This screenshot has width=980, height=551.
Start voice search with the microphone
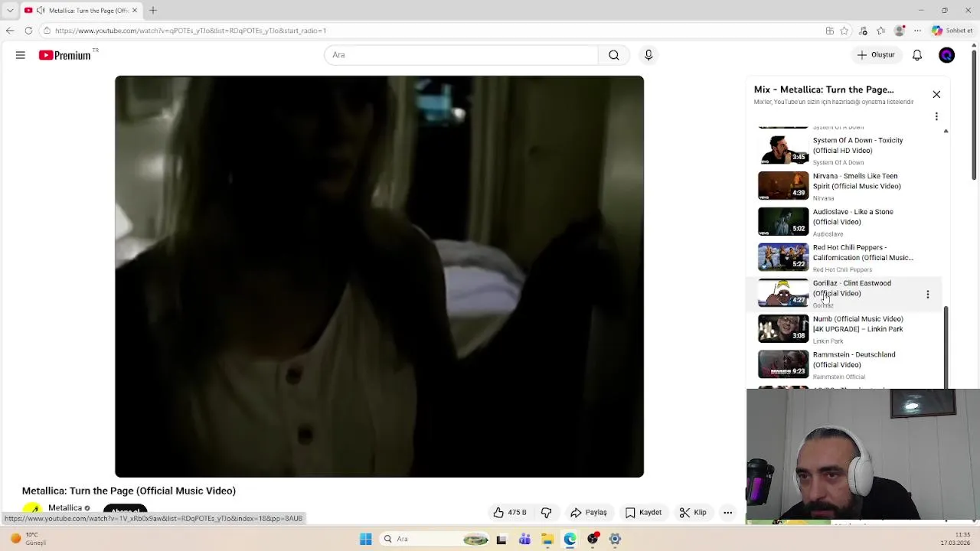pyautogui.click(x=648, y=55)
